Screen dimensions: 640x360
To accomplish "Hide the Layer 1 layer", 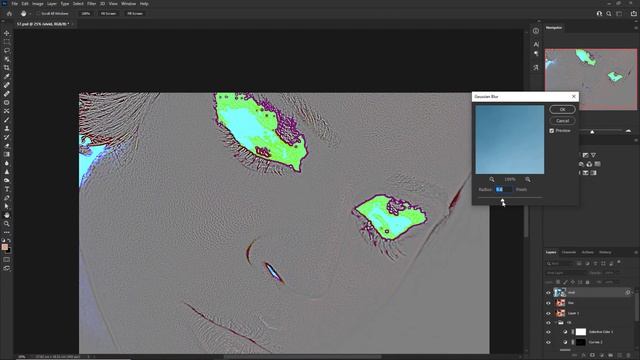I will [x=548, y=313].
